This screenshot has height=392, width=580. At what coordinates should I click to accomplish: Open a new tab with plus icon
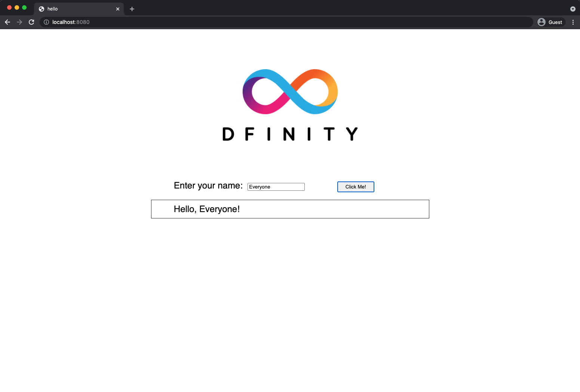132,9
